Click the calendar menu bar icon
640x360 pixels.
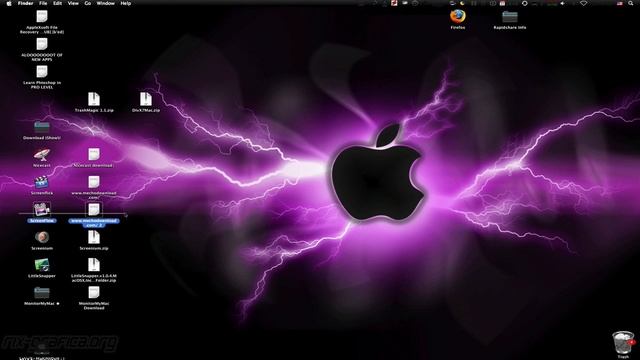(502, 3)
